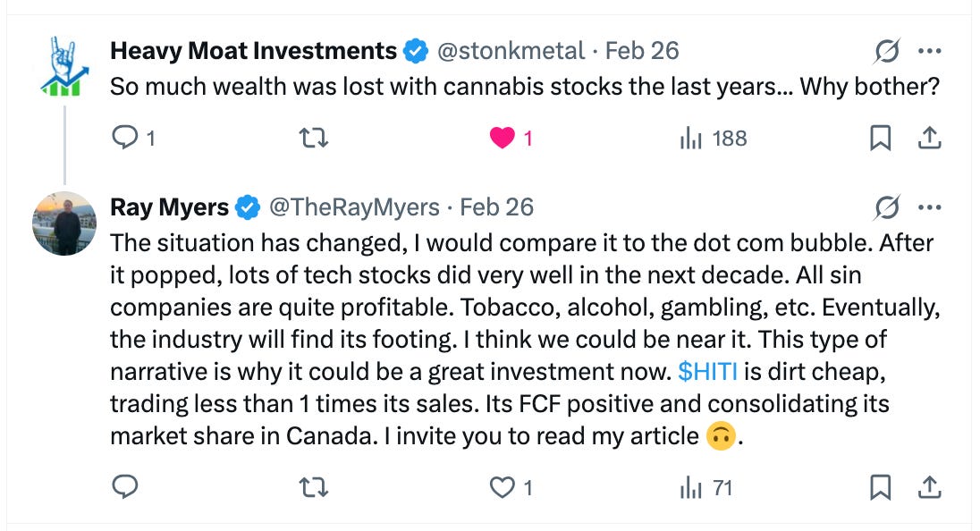980x531 pixels.
Task: Toggle Grok actions on Ray Myers' reply
Action: tap(883, 206)
